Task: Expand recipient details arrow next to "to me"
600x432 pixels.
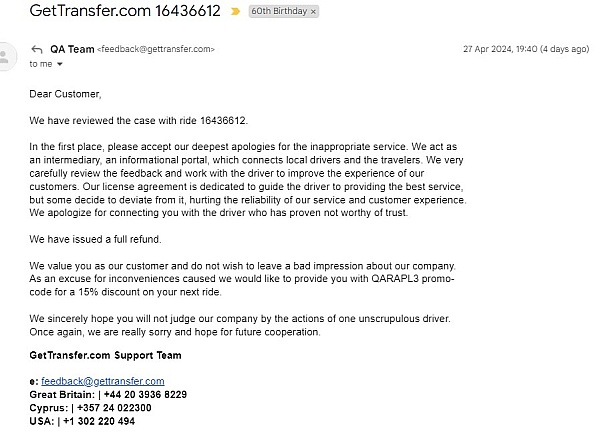Action: pos(60,64)
